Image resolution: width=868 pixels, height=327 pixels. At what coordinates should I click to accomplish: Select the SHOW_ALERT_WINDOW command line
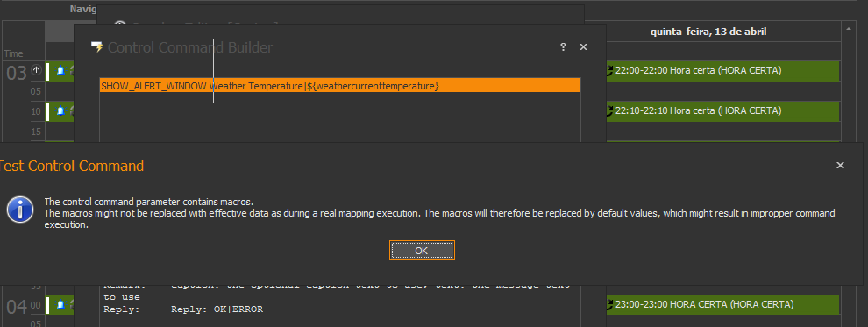(340, 85)
